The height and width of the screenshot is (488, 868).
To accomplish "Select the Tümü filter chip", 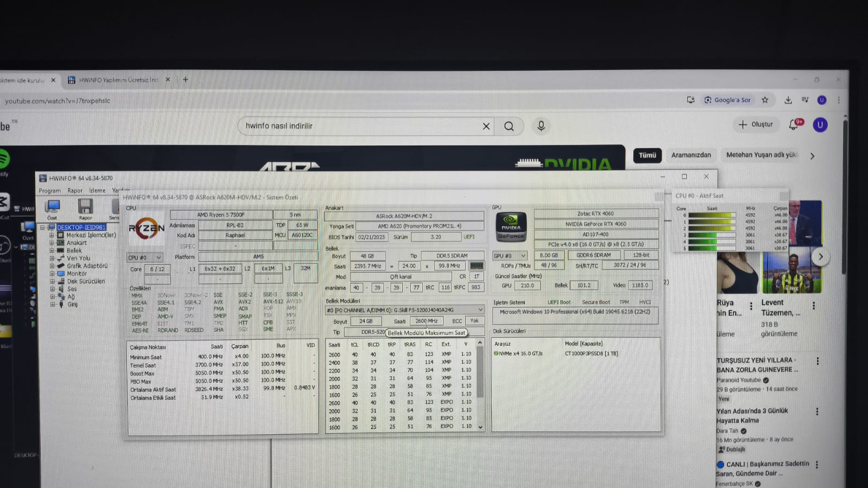I will click(647, 155).
